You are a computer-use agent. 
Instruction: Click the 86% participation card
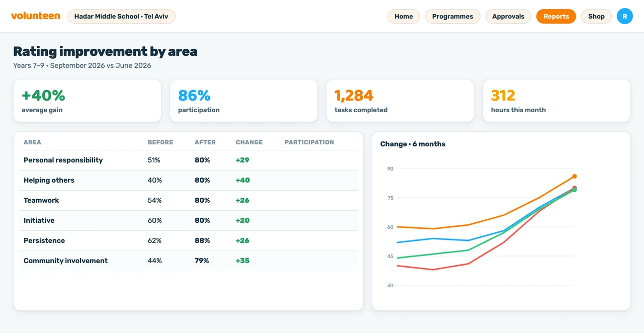click(x=244, y=101)
